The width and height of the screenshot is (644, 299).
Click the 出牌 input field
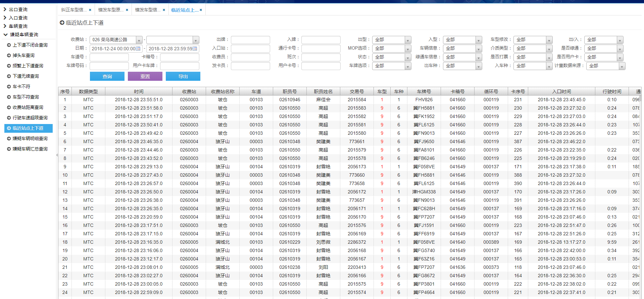pyautogui.click(x=250, y=40)
